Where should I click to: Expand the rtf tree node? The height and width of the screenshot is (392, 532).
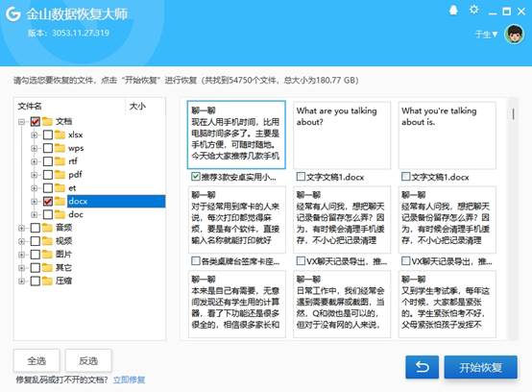(x=34, y=161)
